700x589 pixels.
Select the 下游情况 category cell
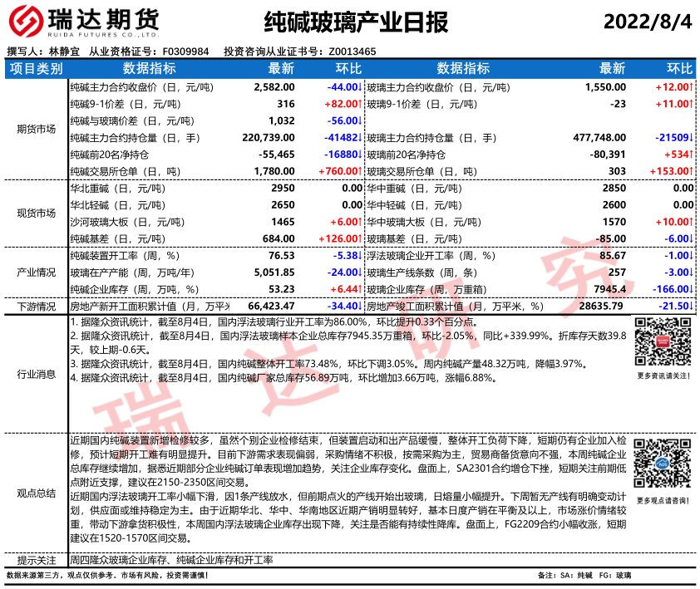pos(36,307)
